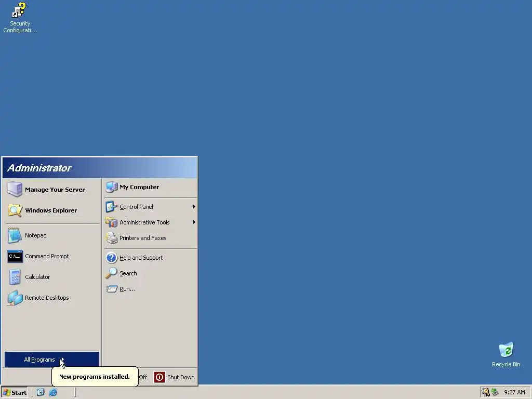Click the Manage Your Server icon
This screenshot has height=399, width=532.
pyautogui.click(x=15, y=189)
